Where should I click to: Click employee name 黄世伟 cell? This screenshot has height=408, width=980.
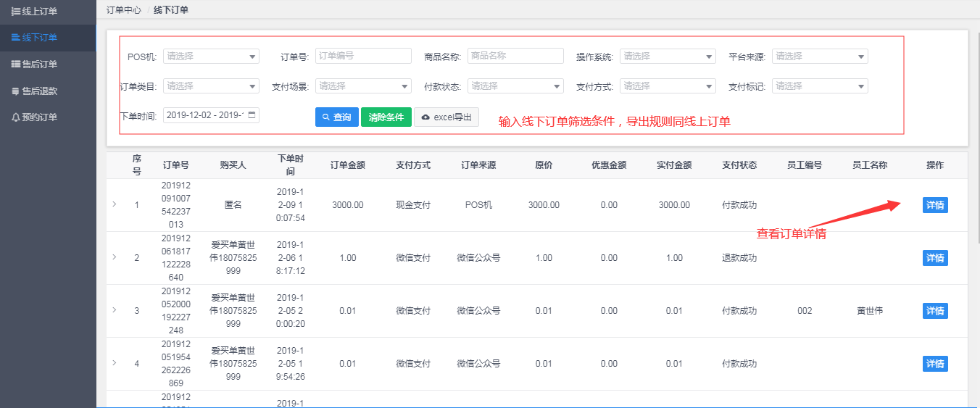pos(870,311)
